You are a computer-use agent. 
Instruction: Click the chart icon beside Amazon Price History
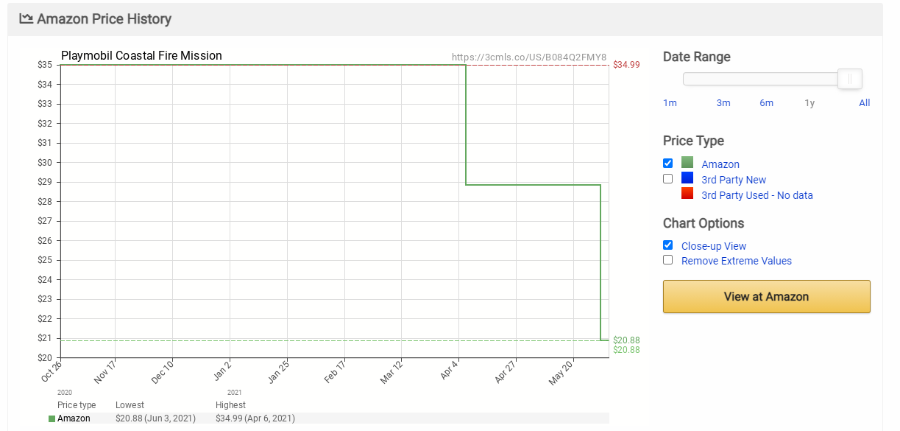coord(25,18)
